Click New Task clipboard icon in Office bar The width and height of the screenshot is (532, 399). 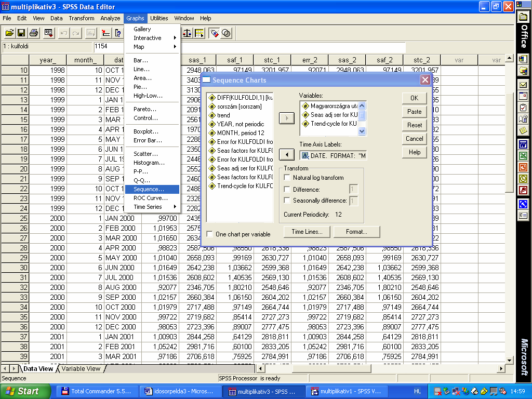point(523,108)
